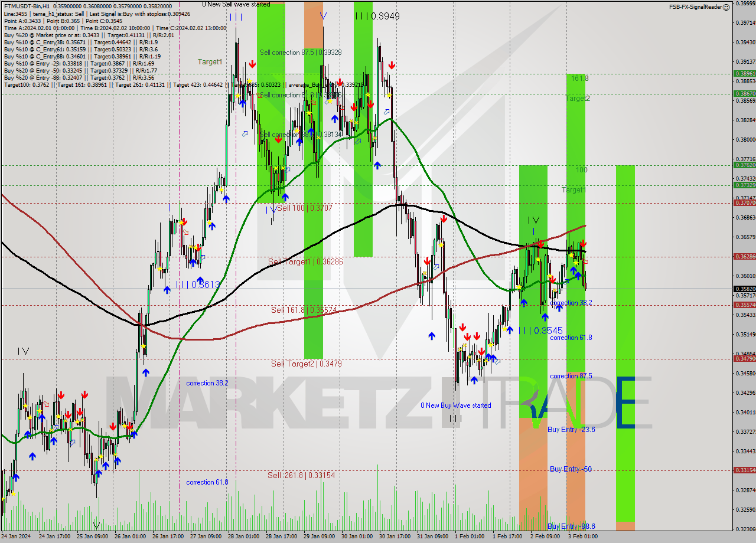Click red price tag 0.34790
The image size is (756, 543).
[744, 358]
